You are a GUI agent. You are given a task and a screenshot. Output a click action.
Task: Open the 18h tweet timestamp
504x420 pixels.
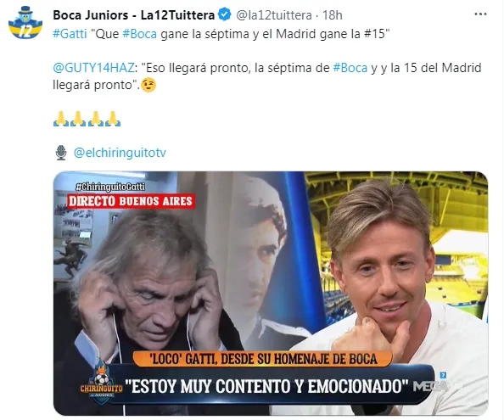(332, 15)
